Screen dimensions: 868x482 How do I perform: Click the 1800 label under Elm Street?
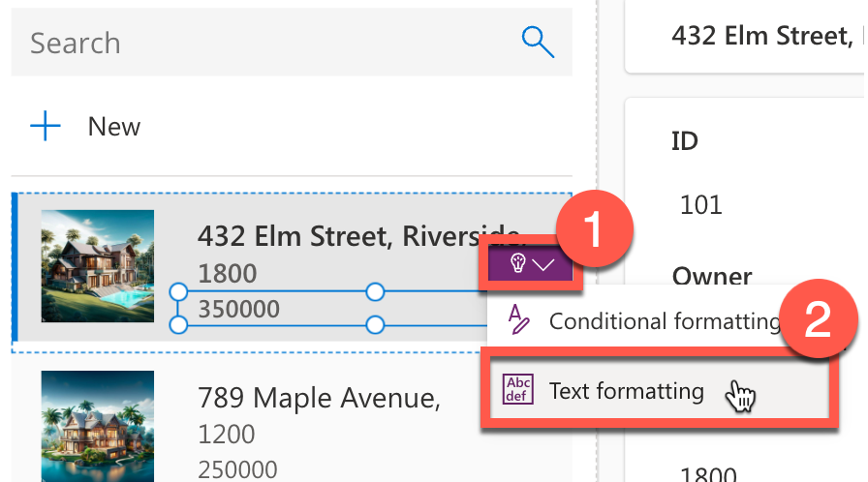coord(228,273)
